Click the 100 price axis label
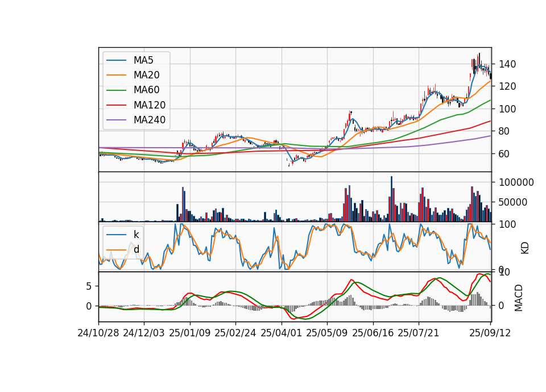Screen dimensions: 546x392 [x=507, y=109]
